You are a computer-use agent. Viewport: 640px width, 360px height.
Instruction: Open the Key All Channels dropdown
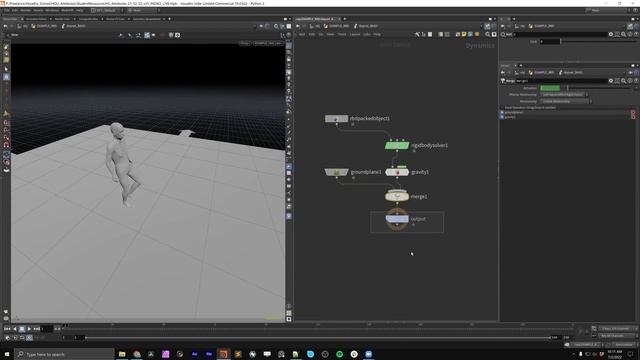(x=618, y=336)
